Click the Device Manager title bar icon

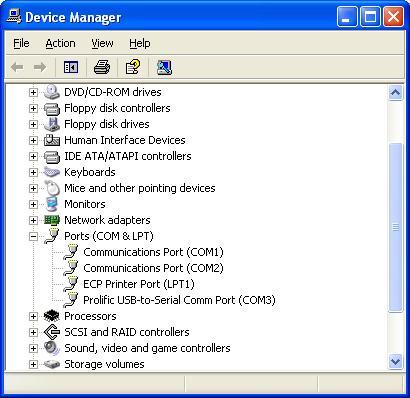(14, 16)
